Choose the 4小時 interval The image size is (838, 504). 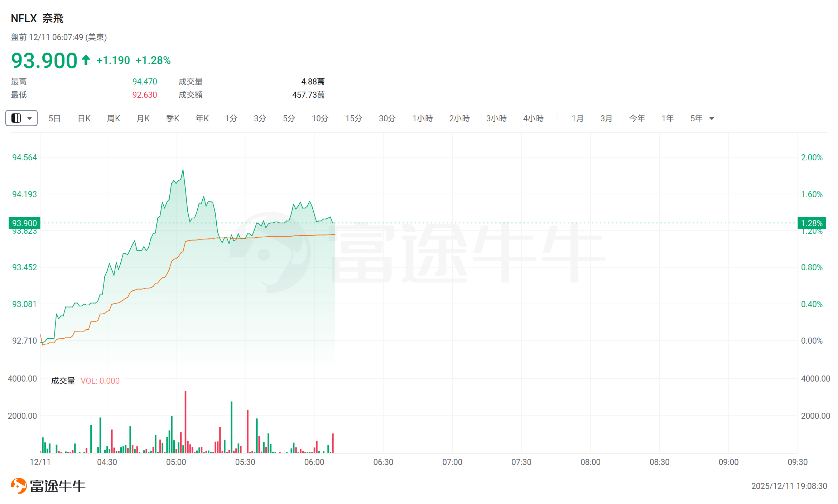(533, 118)
